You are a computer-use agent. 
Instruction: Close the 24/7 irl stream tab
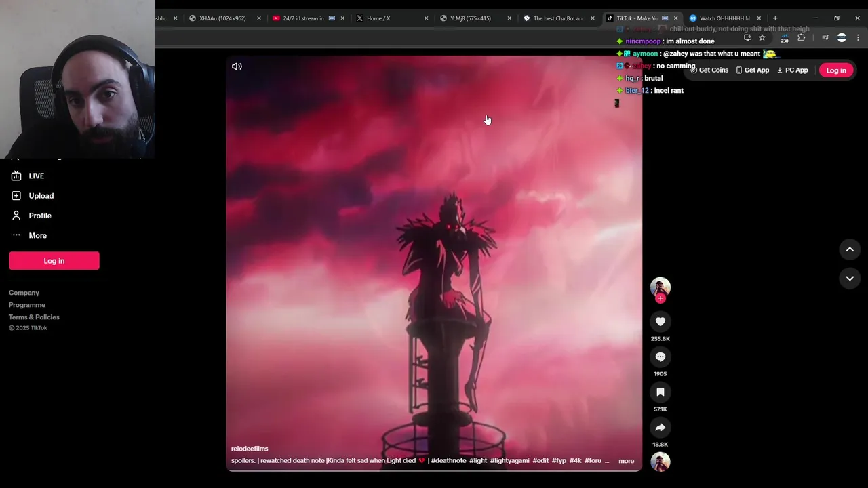tap(342, 18)
